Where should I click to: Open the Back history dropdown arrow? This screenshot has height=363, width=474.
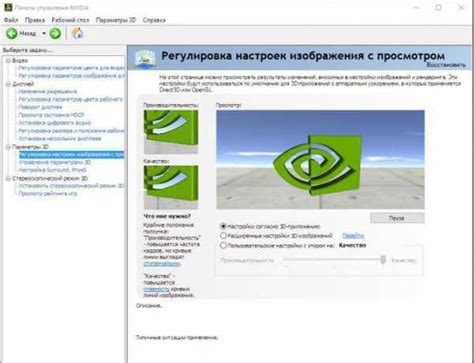point(44,33)
